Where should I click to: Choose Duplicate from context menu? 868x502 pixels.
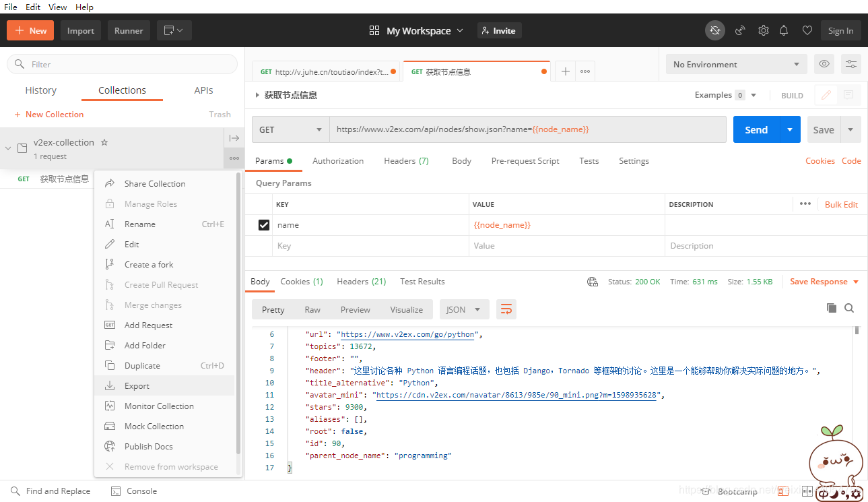(x=164, y=366)
